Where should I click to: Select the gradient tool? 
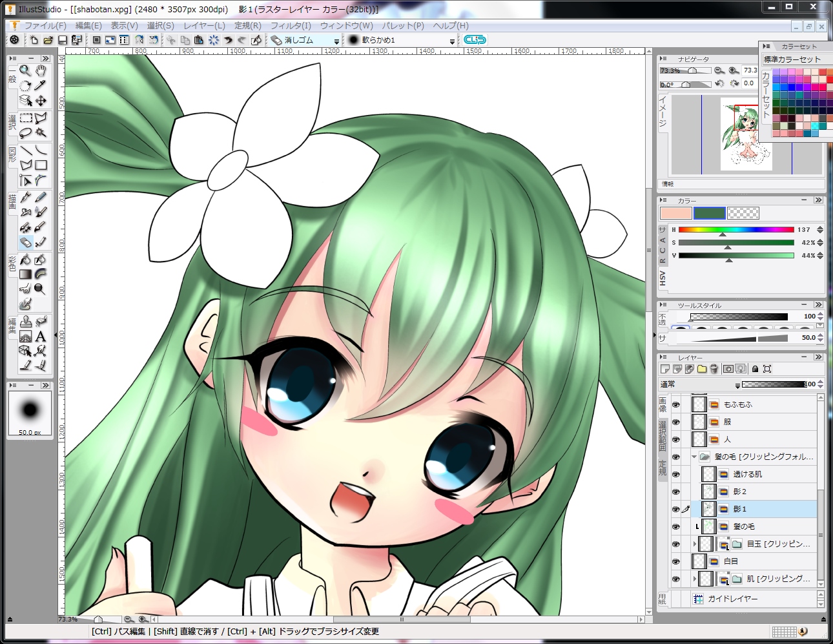(x=25, y=275)
